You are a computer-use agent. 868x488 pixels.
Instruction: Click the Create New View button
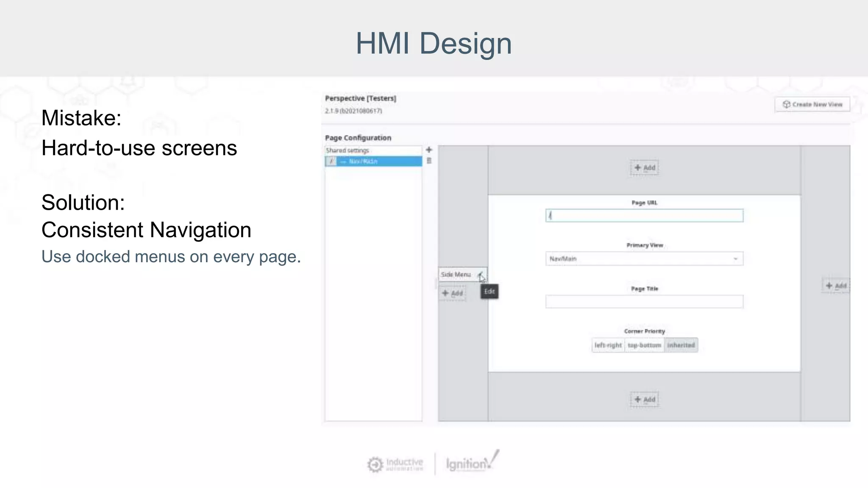click(812, 104)
